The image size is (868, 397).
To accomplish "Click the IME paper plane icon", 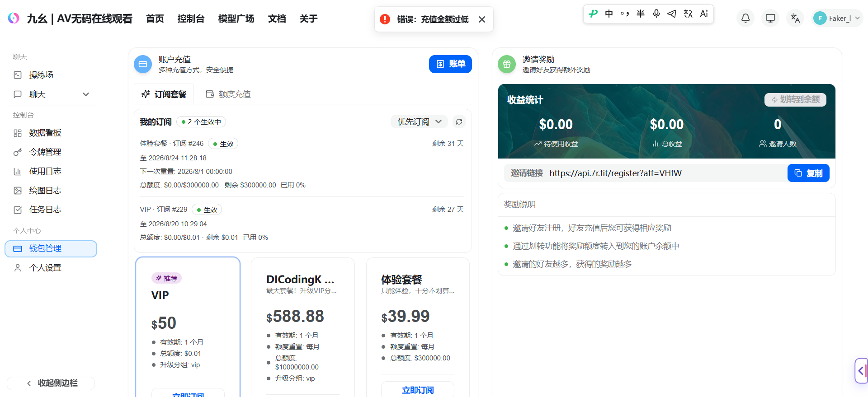I will tap(672, 14).
